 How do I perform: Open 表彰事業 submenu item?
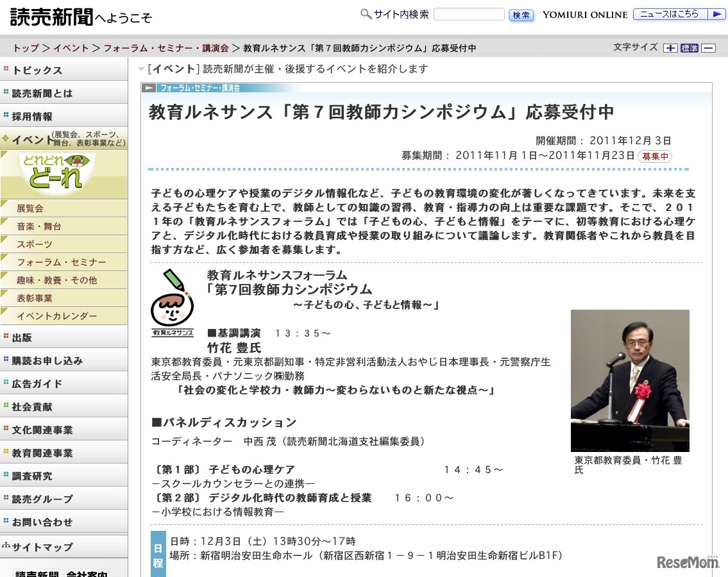coord(63,298)
